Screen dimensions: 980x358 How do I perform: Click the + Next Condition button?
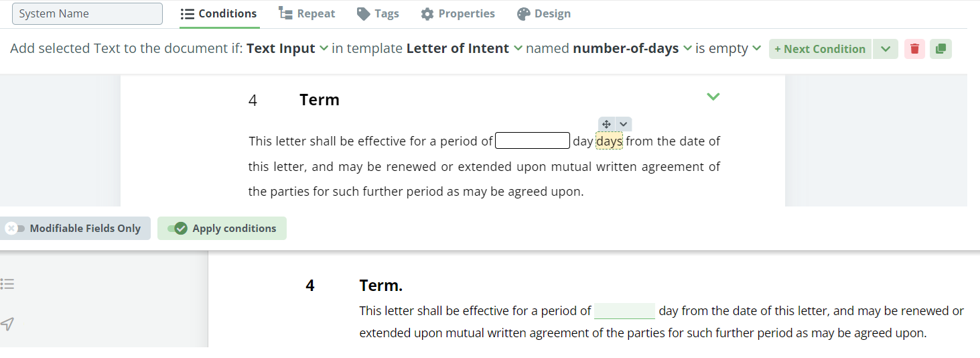coord(820,49)
